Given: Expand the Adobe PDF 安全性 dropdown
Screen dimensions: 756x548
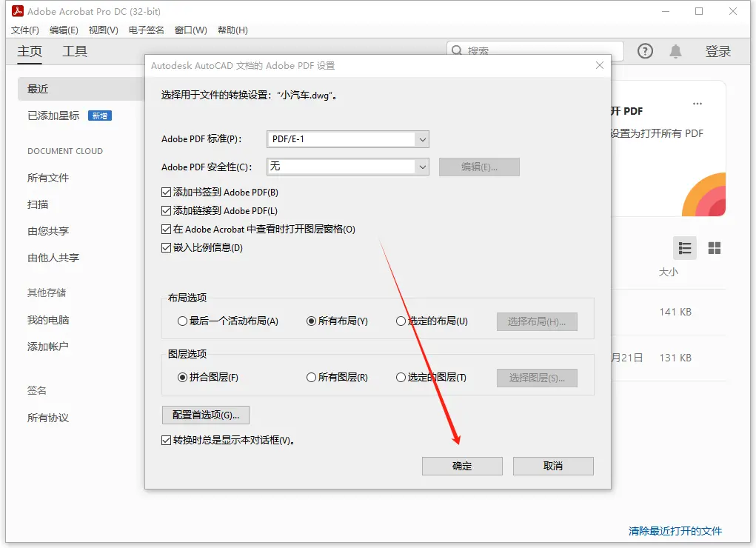Looking at the screenshot, I should click(422, 167).
